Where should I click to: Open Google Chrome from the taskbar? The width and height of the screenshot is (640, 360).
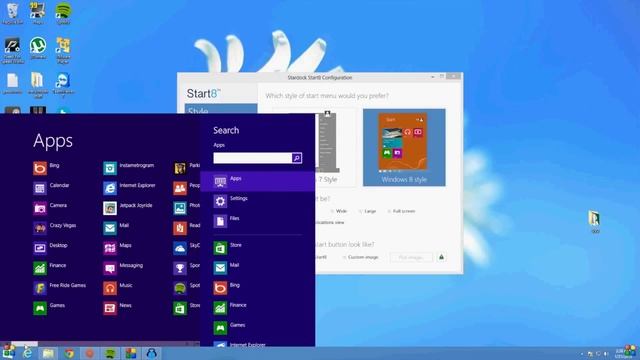point(69,353)
